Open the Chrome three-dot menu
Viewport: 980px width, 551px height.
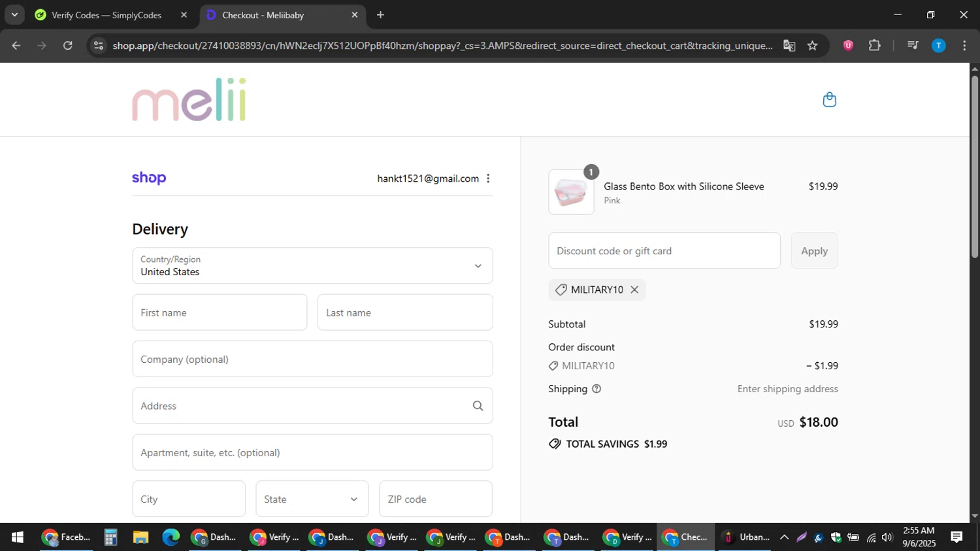pyautogui.click(x=964, y=46)
